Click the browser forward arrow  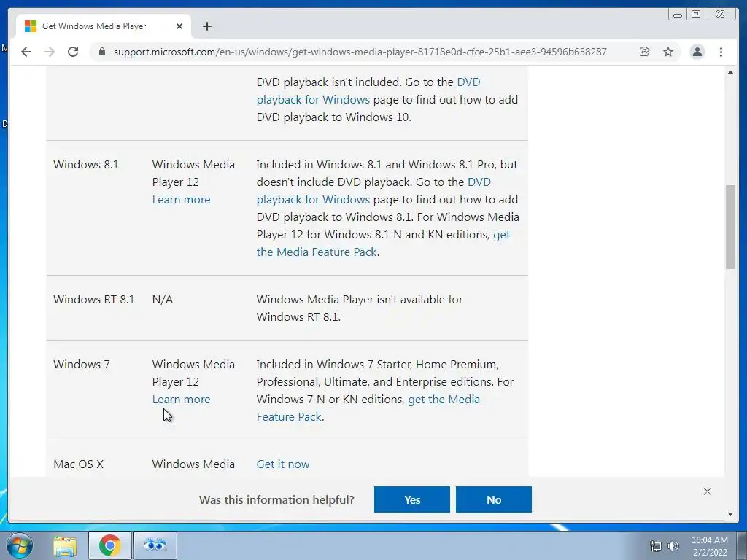[x=50, y=52]
